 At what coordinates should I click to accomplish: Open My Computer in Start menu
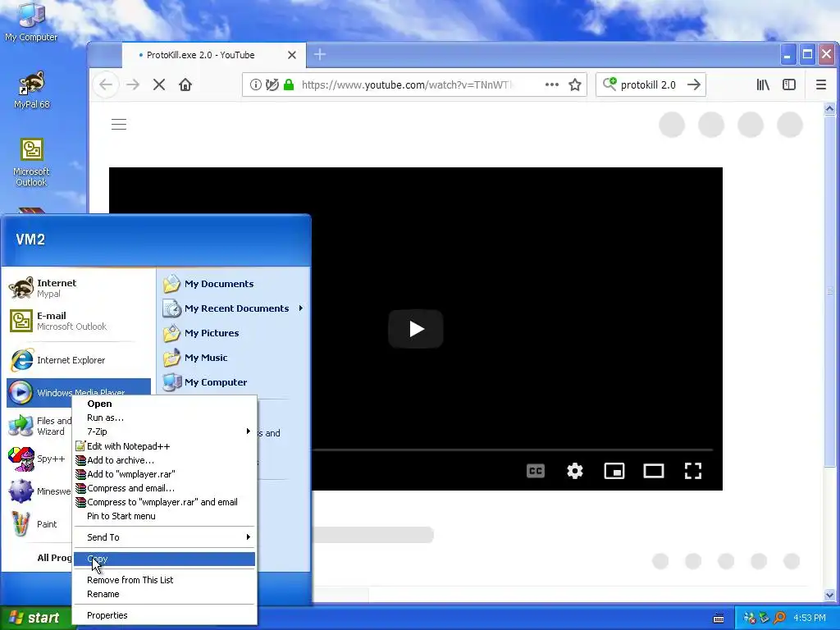(x=234, y=382)
